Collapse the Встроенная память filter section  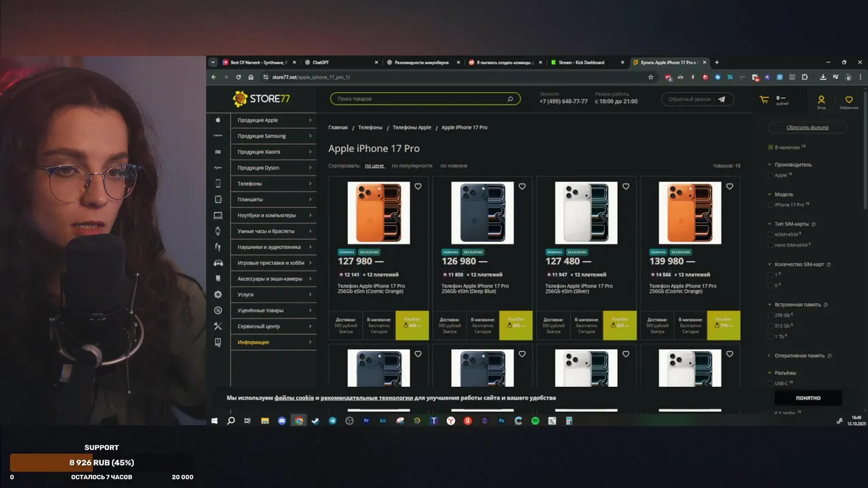[x=770, y=305]
